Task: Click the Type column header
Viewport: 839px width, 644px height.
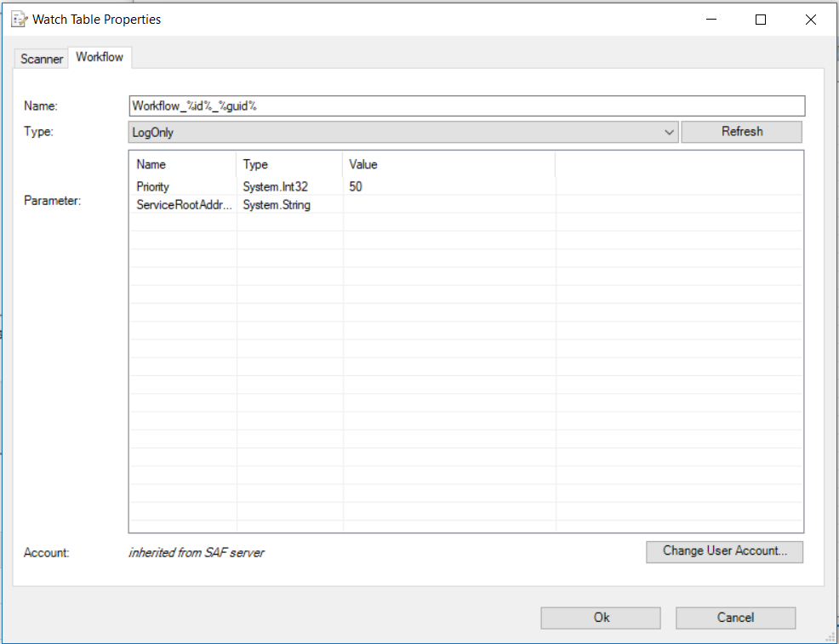Action: (x=255, y=164)
